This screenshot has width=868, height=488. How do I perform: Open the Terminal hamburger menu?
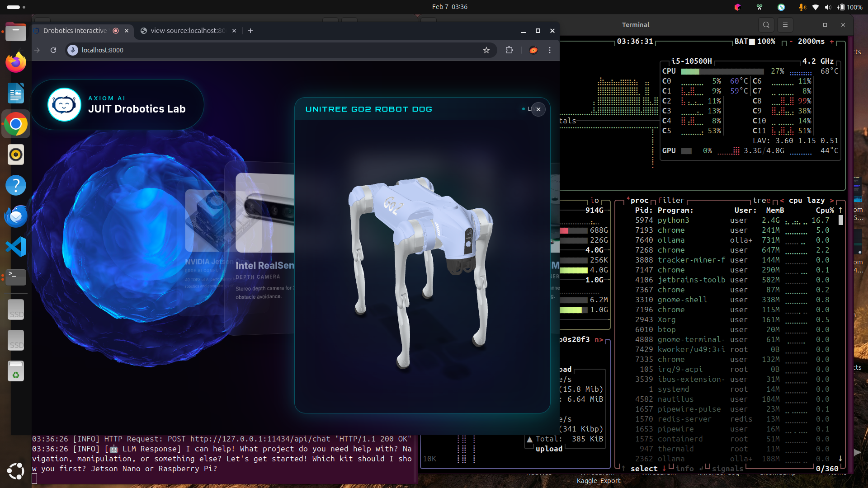[785, 25]
